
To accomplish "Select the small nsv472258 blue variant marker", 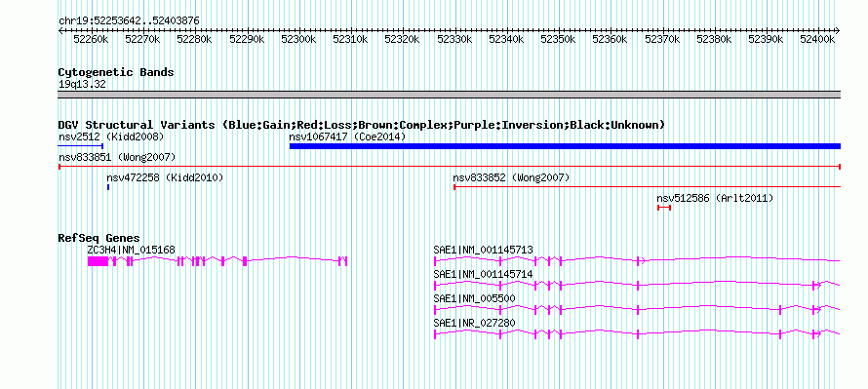I will tap(108, 187).
